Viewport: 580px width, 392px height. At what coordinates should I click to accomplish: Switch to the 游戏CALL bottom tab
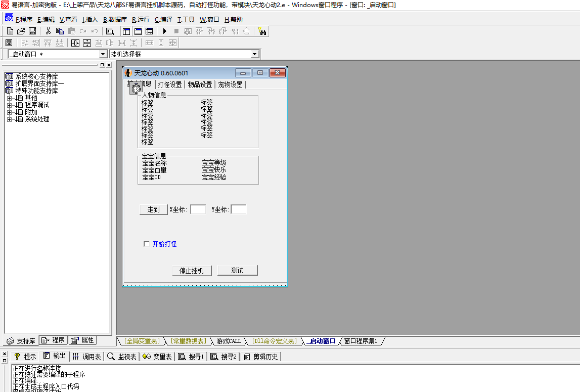tap(229, 341)
